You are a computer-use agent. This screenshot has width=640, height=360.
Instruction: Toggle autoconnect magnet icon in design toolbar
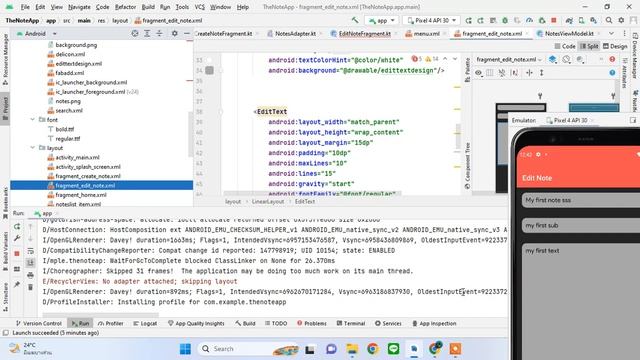coord(502,73)
